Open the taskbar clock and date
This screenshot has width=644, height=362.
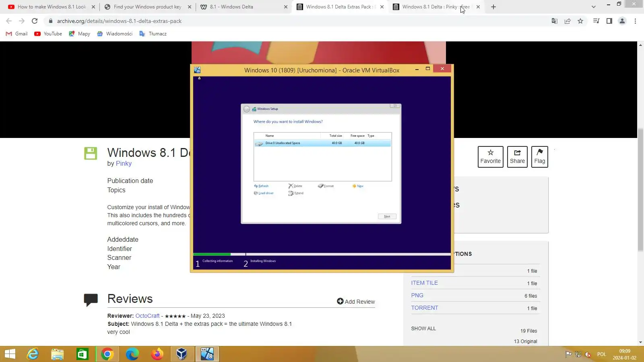tap(625, 354)
